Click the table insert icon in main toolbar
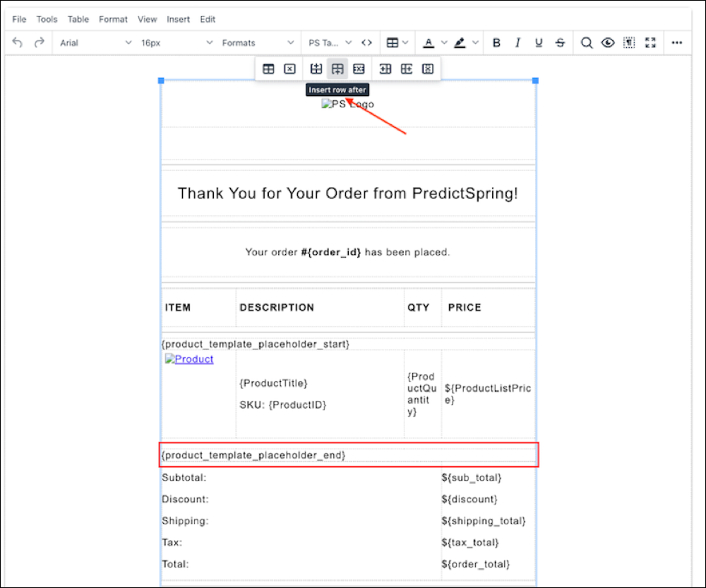This screenshot has height=588, width=706. click(392, 43)
